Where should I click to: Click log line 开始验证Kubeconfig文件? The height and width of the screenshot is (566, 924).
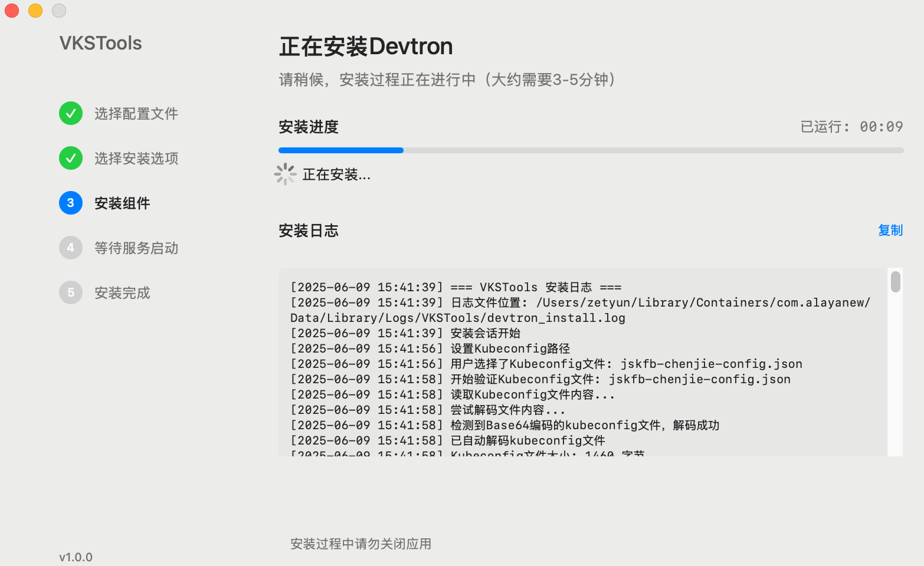coord(540,379)
